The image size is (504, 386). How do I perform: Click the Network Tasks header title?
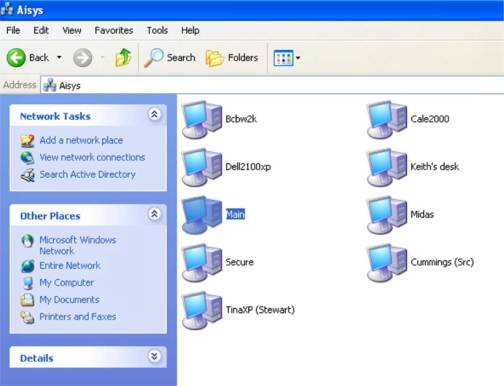[x=55, y=116]
